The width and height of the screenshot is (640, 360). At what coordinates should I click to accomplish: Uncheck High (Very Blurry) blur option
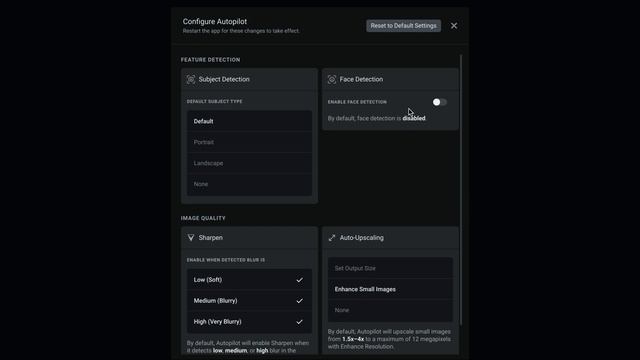[x=249, y=322]
